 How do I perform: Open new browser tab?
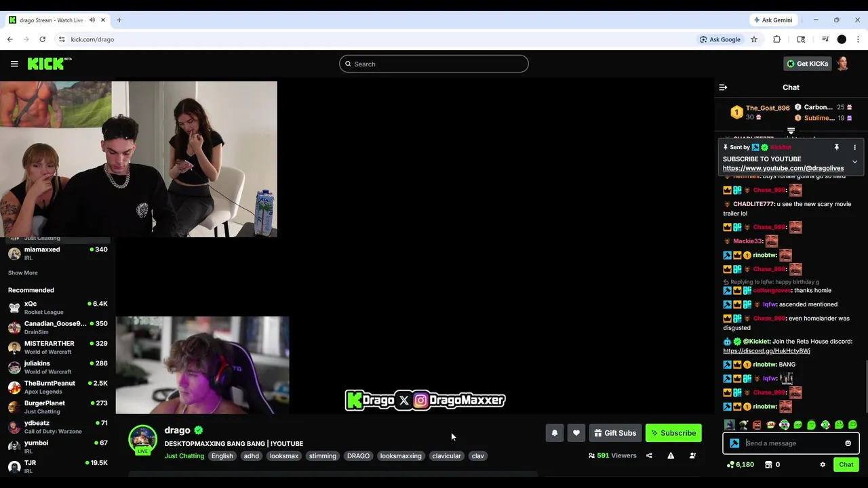pyautogui.click(x=119, y=20)
